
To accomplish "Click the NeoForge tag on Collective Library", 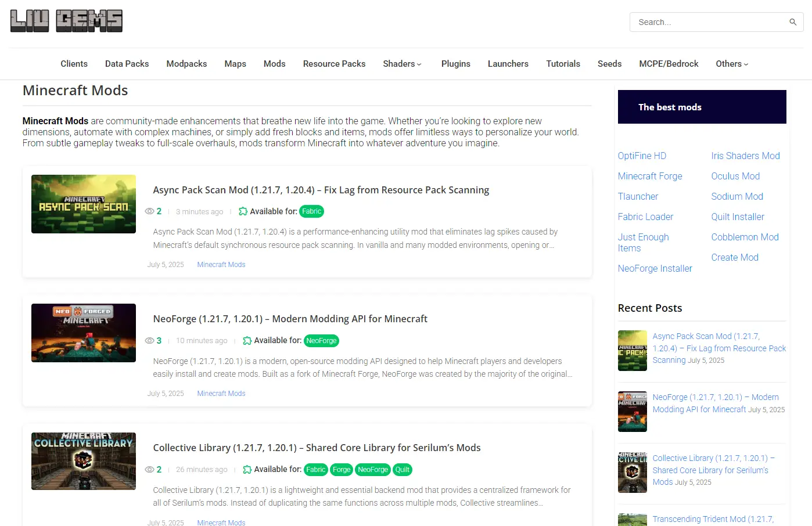I will click(373, 470).
